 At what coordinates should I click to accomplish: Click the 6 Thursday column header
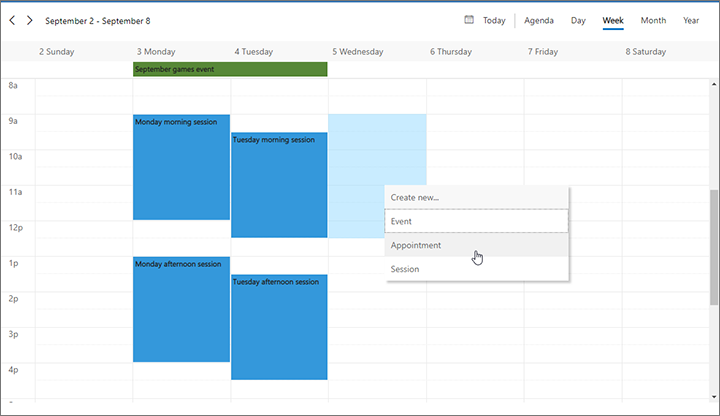(451, 51)
